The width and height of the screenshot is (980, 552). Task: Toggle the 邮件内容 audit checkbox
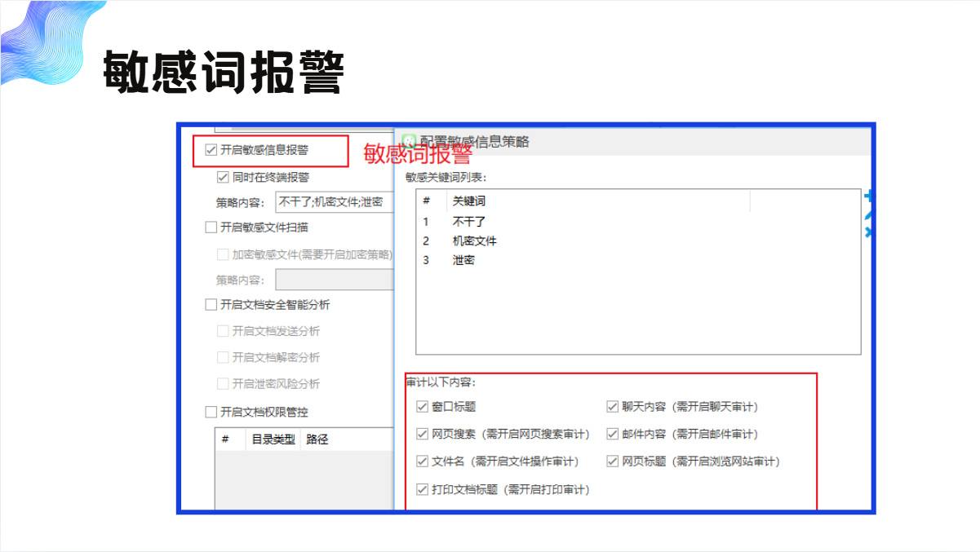(x=612, y=434)
